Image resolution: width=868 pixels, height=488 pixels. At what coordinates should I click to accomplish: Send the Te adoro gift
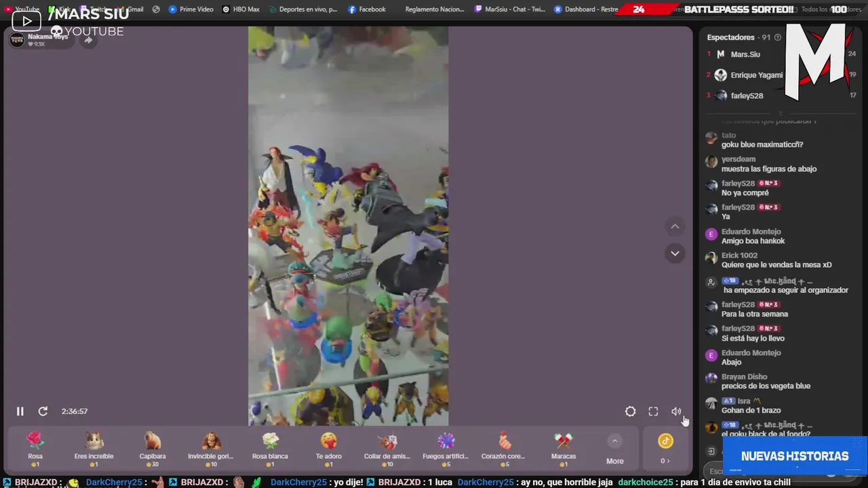pos(328,449)
